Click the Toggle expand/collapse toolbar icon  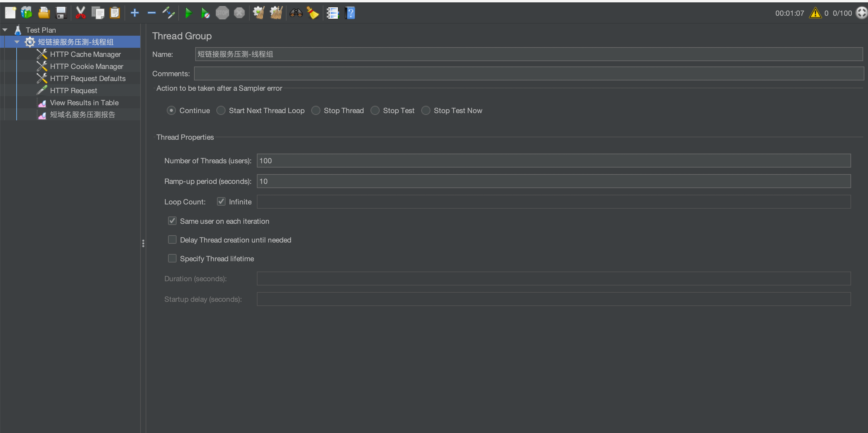coord(168,13)
